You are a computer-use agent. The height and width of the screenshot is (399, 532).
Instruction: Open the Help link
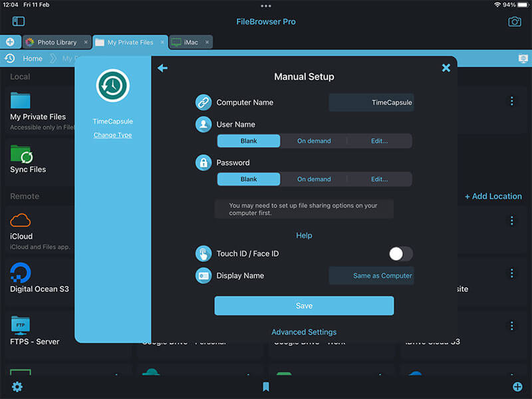coord(304,235)
